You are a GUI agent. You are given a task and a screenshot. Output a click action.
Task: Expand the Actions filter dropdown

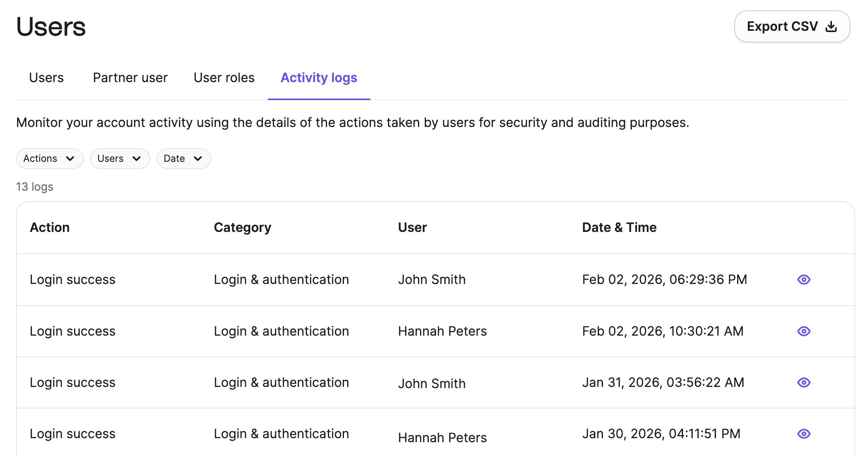pos(49,159)
